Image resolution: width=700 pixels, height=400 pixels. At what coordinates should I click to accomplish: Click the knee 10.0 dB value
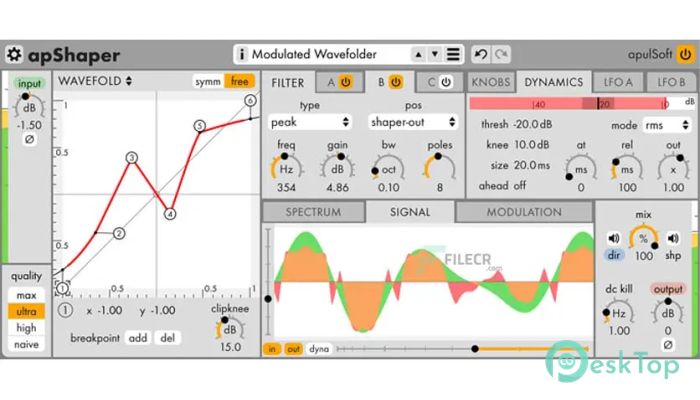532,145
